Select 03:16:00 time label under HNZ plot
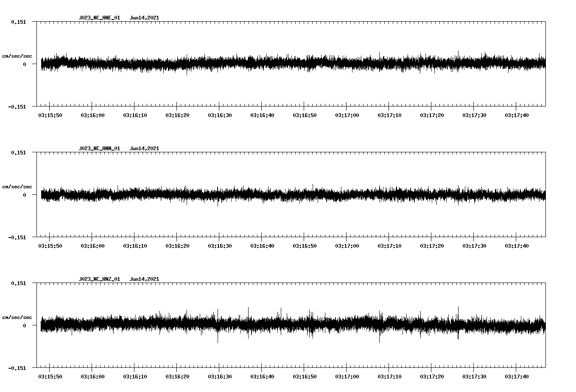Image resolution: width=576 pixels, height=392 pixels. [92, 377]
